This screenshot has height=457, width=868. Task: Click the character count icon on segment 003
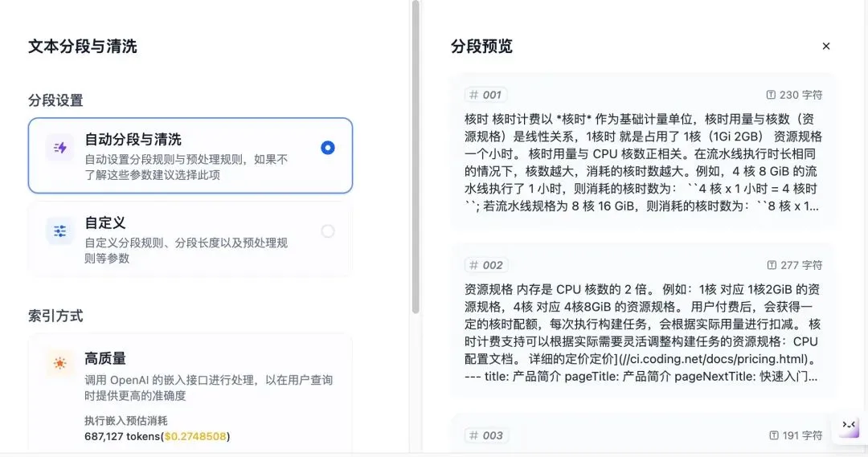coord(773,435)
